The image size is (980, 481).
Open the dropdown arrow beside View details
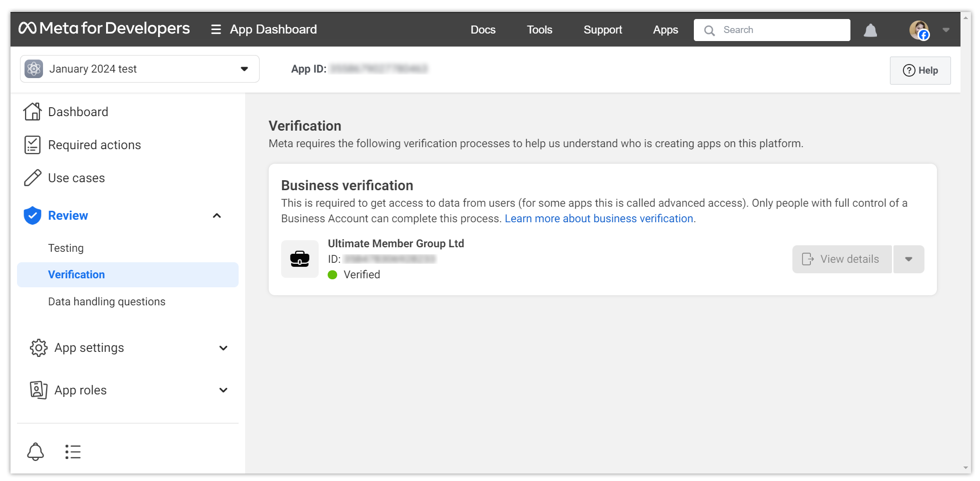(908, 259)
